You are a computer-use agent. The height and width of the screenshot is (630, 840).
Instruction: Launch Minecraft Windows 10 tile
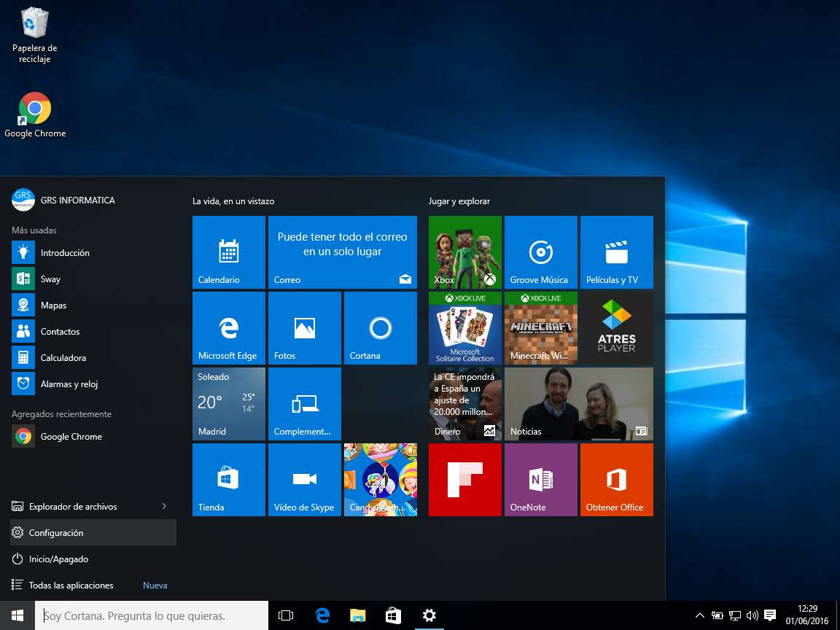tap(540, 328)
